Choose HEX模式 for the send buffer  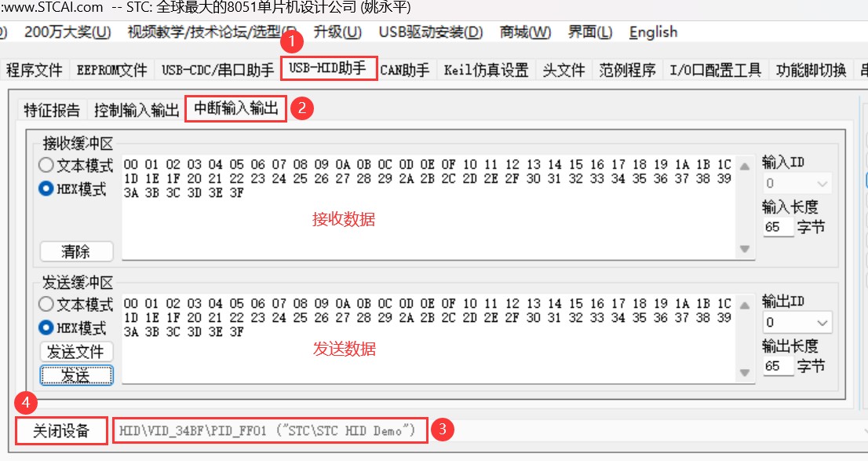(72, 328)
